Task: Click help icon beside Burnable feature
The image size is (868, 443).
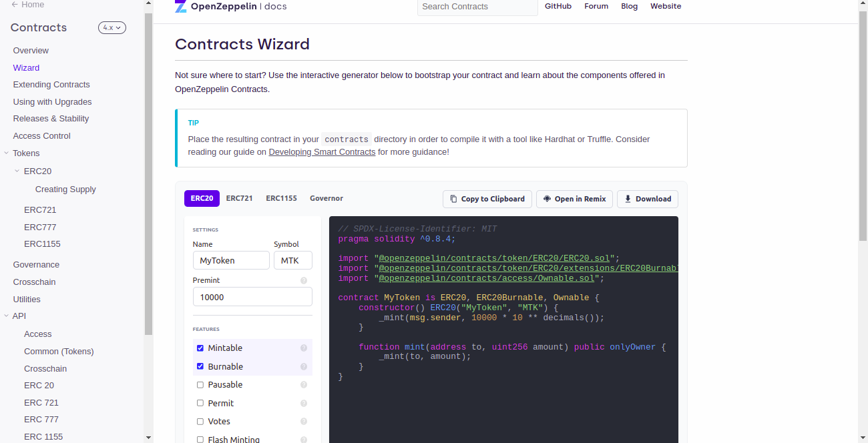Action: point(304,367)
